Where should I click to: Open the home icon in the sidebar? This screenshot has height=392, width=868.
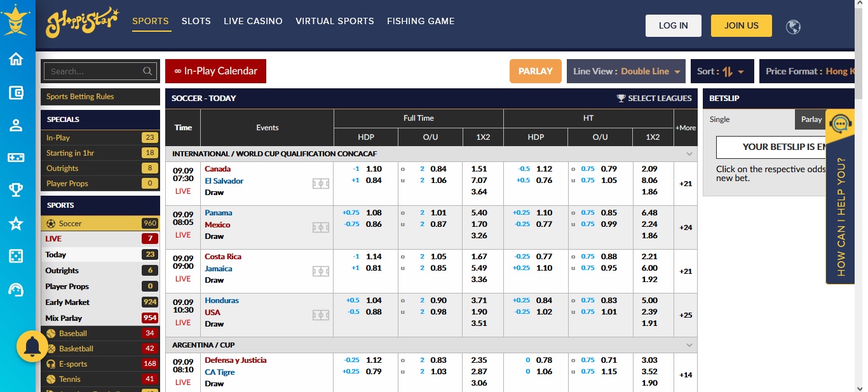[x=16, y=59]
